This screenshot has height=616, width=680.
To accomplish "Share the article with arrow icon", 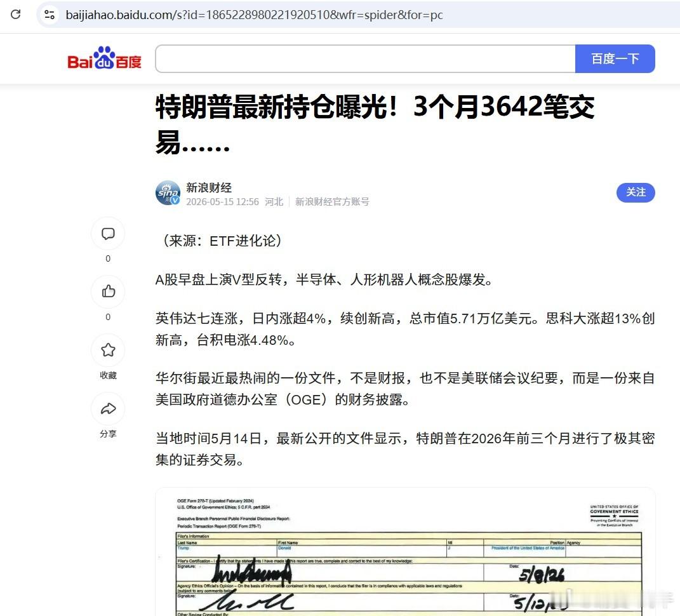I will point(108,408).
